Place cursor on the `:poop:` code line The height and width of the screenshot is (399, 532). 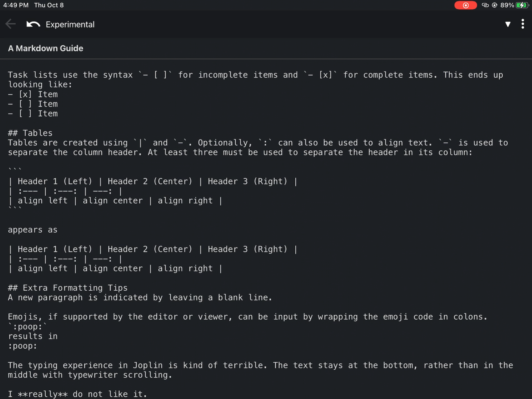point(28,327)
